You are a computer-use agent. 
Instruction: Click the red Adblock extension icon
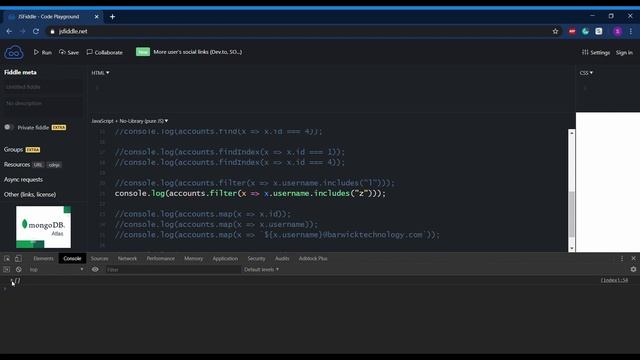point(572,31)
